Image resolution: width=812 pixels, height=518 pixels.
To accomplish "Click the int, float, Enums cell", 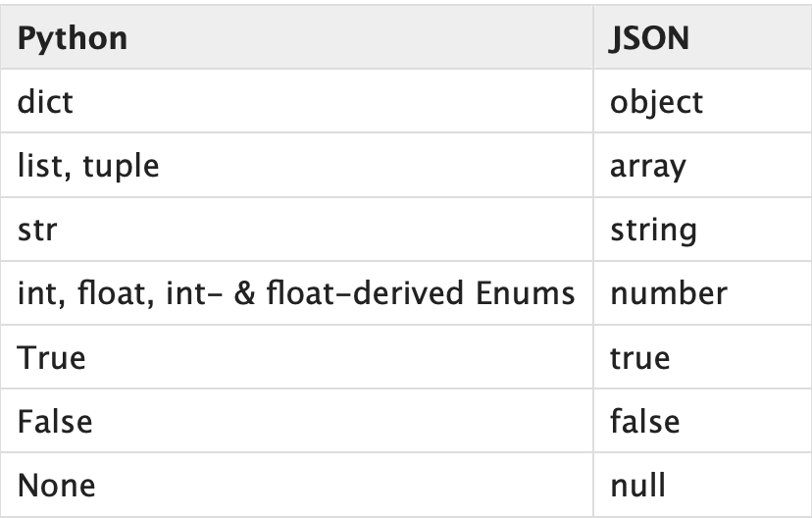I will 297,293.
